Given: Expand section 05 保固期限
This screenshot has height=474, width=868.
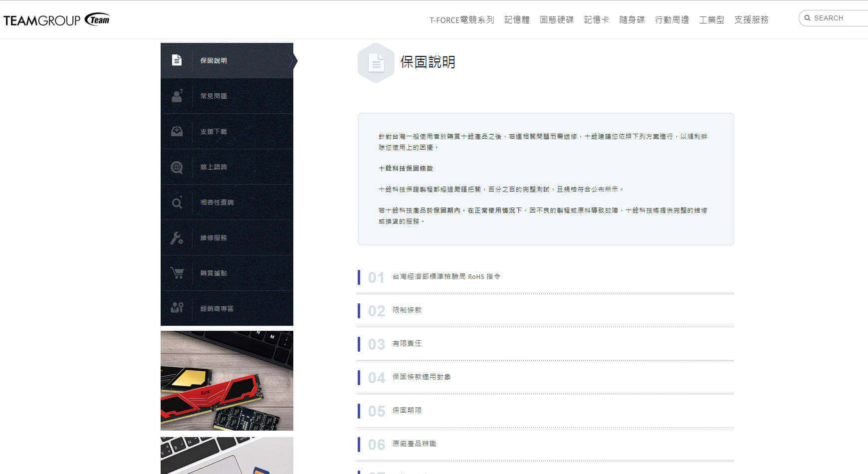Looking at the screenshot, I should pyautogui.click(x=546, y=411).
